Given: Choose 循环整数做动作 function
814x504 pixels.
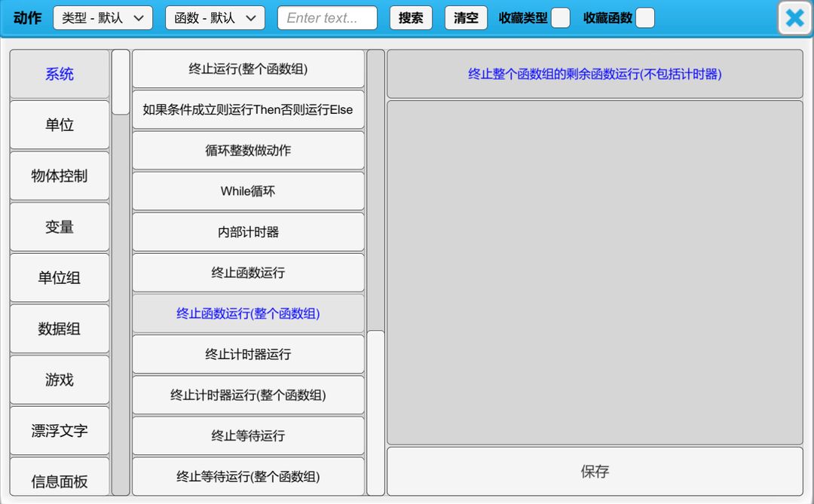Looking at the screenshot, I should (248, 151).
